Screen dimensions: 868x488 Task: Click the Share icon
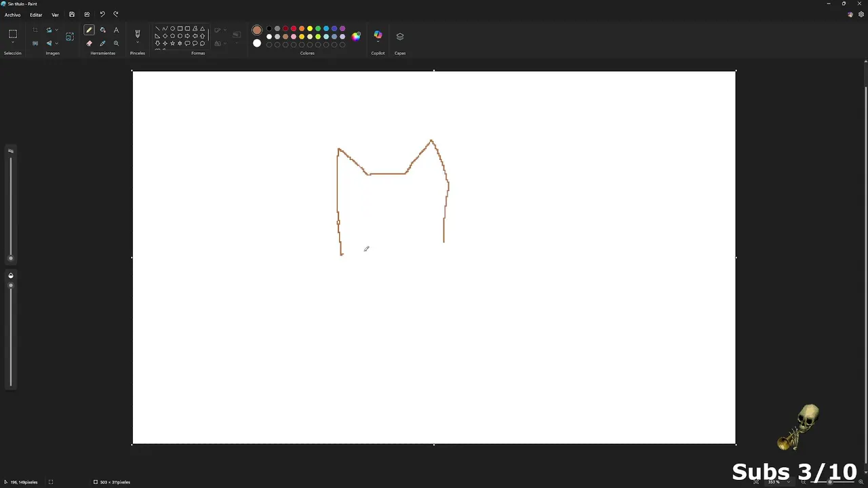coord(87,14)
